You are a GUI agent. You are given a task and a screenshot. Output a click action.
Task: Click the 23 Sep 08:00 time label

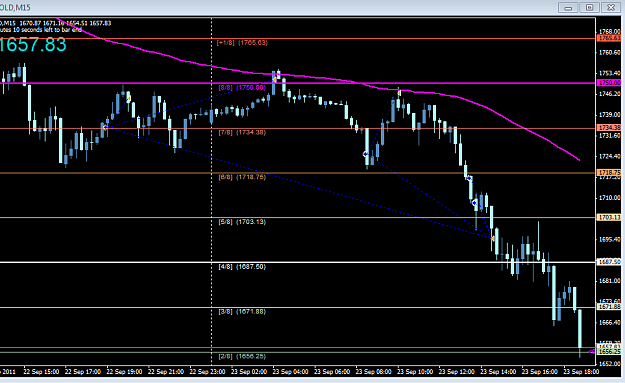point(373,371)
